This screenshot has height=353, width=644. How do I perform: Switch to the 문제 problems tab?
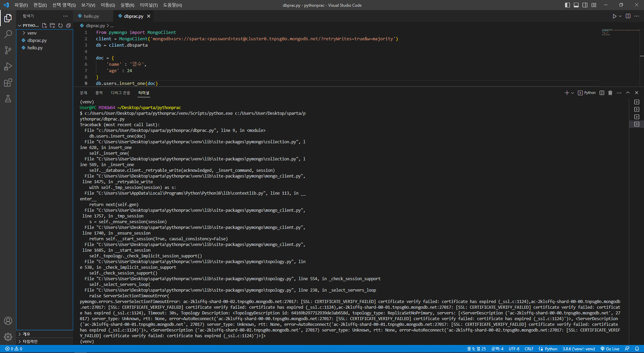click(x=84, y=93)
